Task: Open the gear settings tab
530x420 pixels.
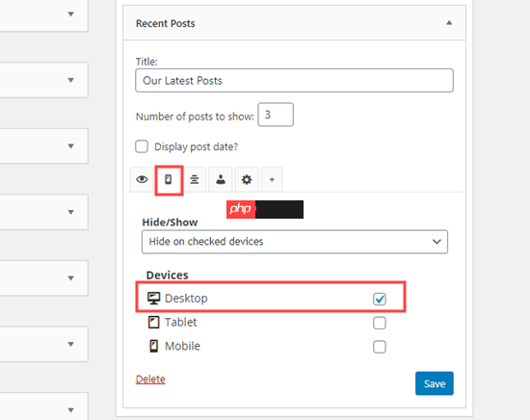Action: pos(247,179)
